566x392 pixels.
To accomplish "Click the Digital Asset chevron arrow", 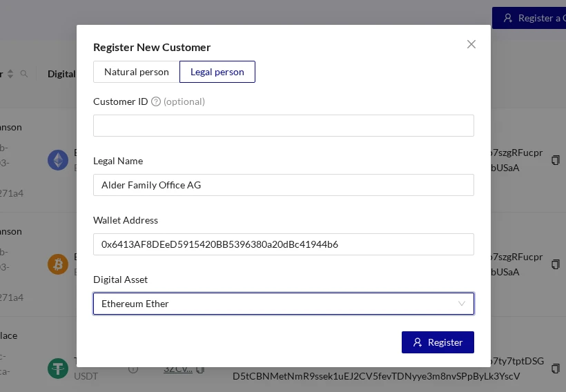I will [462, 304].
